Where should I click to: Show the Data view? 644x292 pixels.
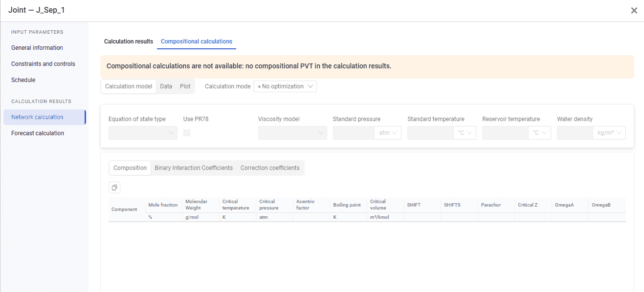click(166, 86)
